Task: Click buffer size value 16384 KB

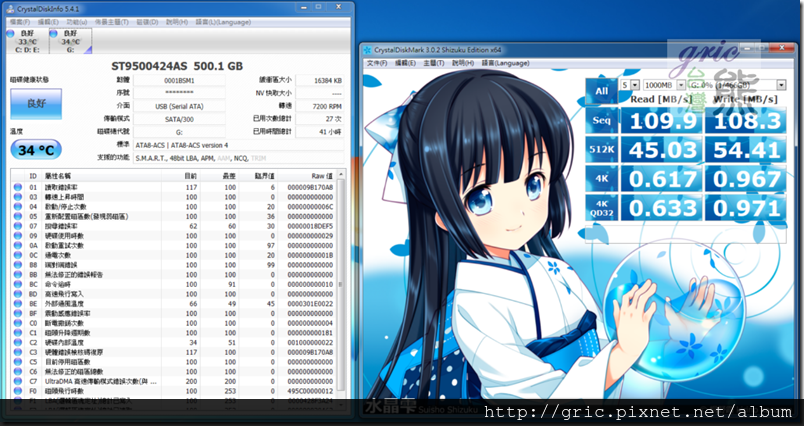Action: click(319, 80)
